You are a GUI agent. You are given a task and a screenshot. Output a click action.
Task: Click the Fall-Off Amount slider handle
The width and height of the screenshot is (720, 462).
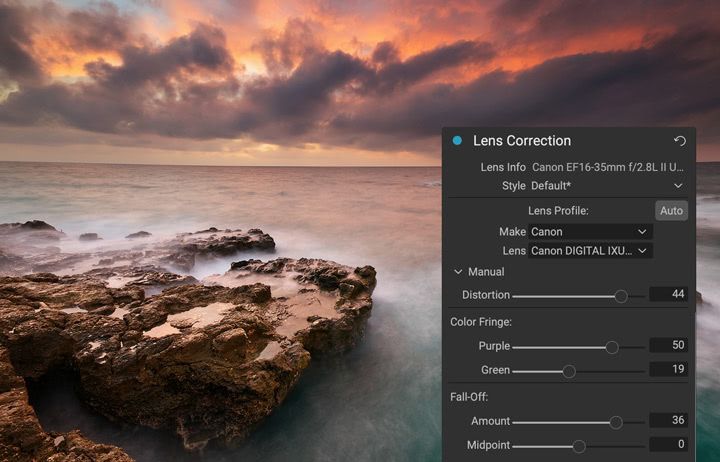click(616, 422)
